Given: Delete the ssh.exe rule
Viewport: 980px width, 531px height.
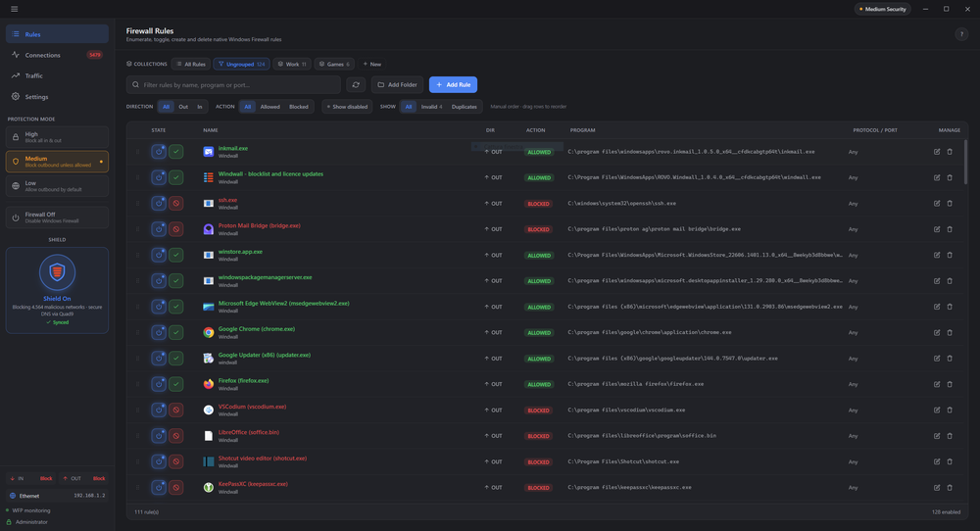Looking at the screenshot, I should (x=950, y=204).
